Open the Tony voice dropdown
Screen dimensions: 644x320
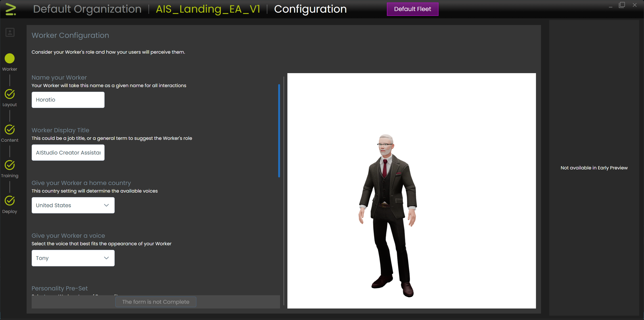coord(73,258)
